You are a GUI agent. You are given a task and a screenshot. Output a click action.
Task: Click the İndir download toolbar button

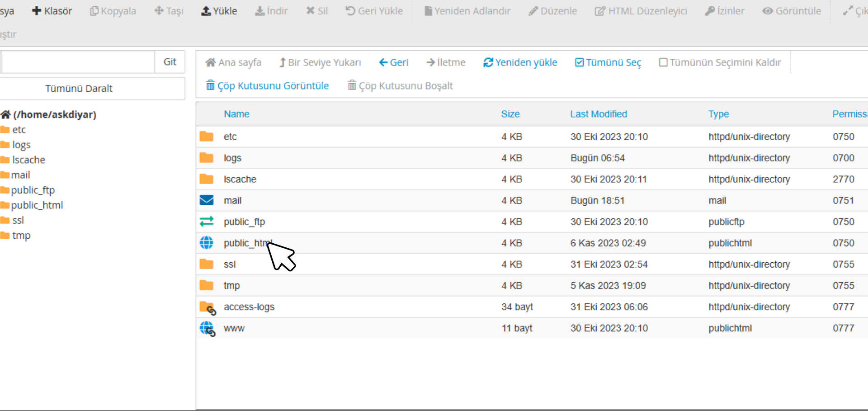[271, 11]
